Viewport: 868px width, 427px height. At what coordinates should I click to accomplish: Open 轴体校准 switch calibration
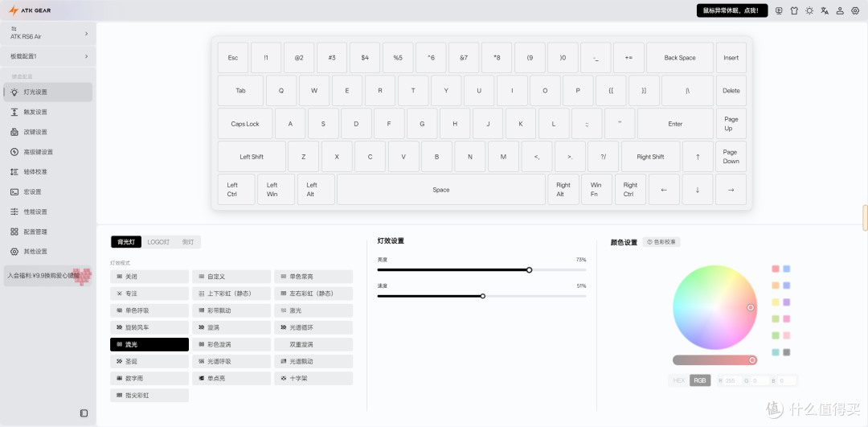(48, 172)
